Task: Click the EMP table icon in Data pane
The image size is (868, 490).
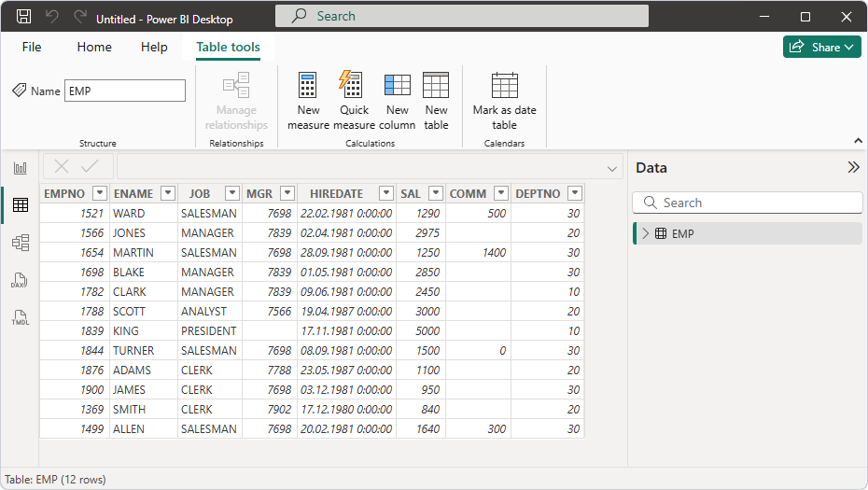Action: click(x=661, y=233)
